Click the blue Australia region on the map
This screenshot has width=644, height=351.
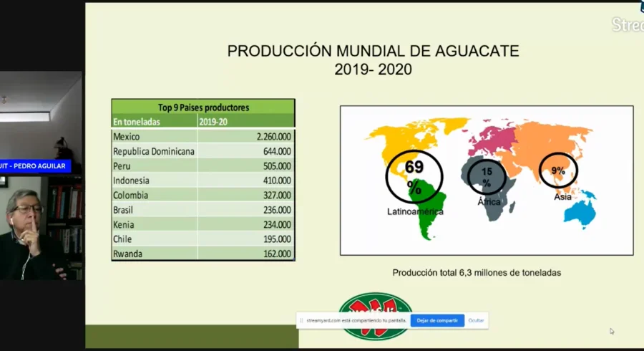point(580,212)
